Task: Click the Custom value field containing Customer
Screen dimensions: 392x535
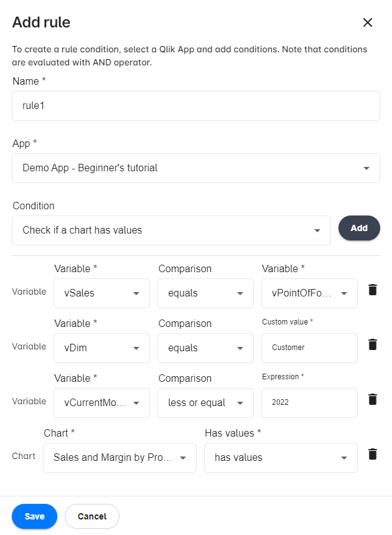Action: point(309,348)
